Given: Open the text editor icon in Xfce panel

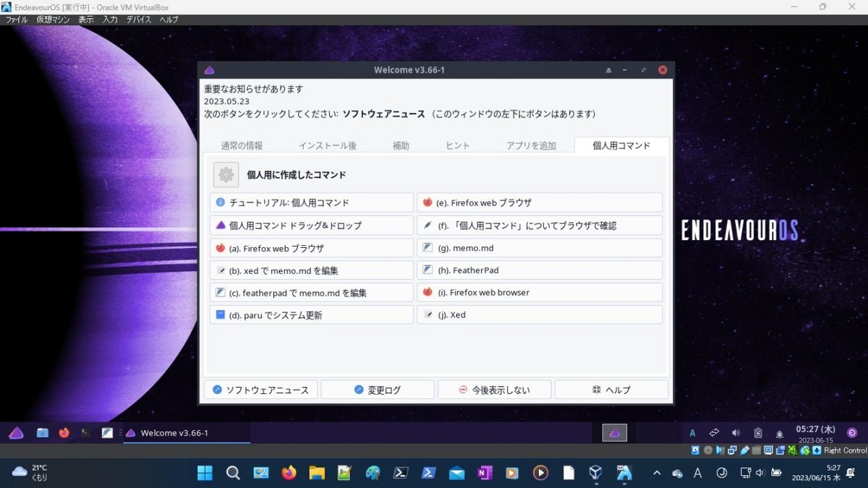Looking at the screenshot, I should 107,433.
